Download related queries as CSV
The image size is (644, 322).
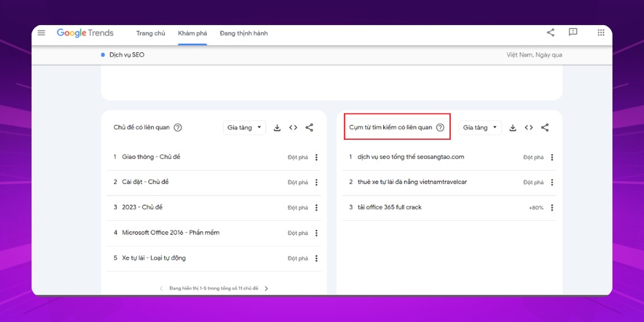(513, 128)
